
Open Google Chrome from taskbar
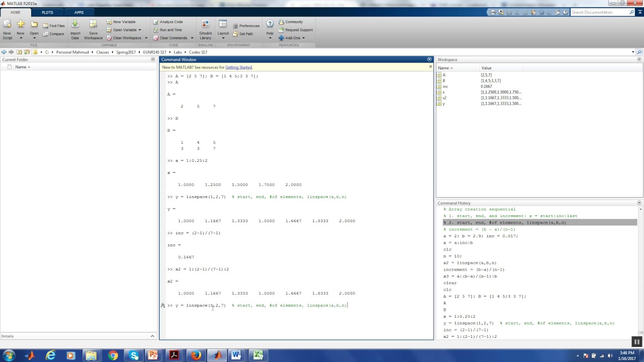tap(113, 355)
